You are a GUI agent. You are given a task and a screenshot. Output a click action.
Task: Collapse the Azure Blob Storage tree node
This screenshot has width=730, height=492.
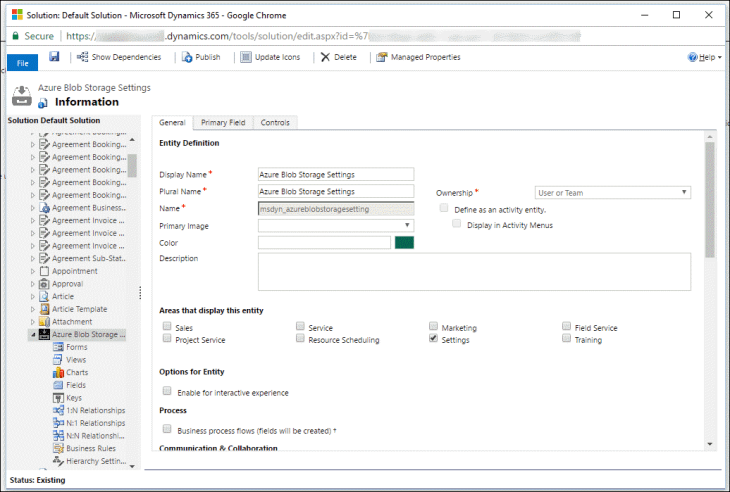(33, 335)
